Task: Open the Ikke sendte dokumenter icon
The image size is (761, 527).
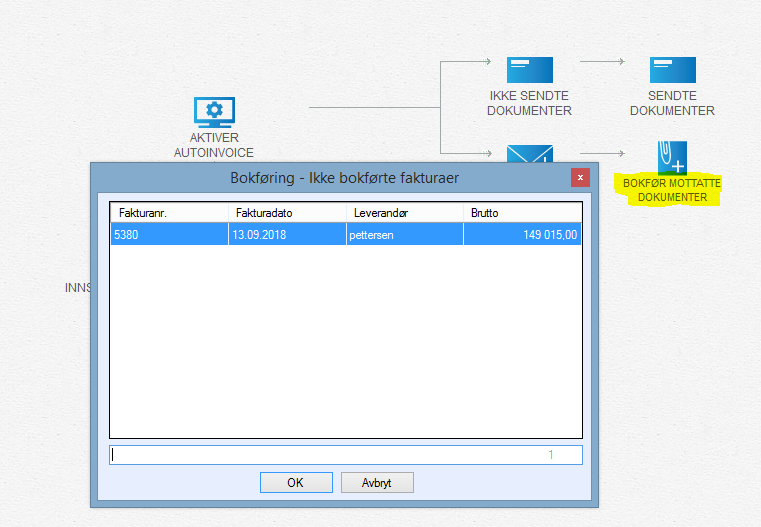Action: point(529,70)
